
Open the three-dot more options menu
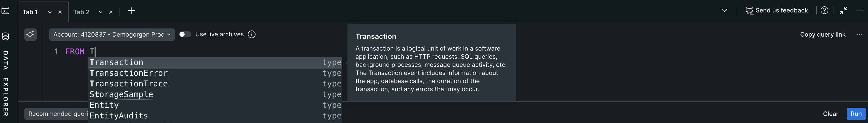click(x=860, y=34)
